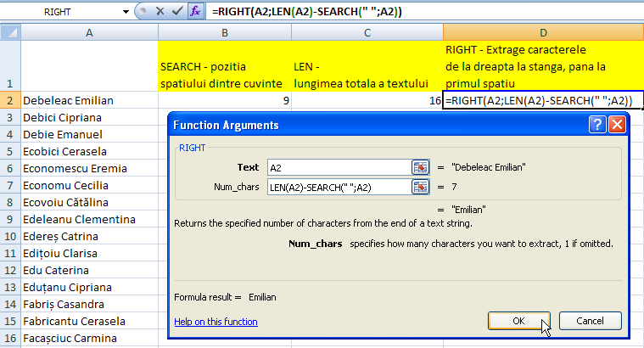Click LEN header cell in column C
The image size is (644, 348).
(x=367, y=66)
